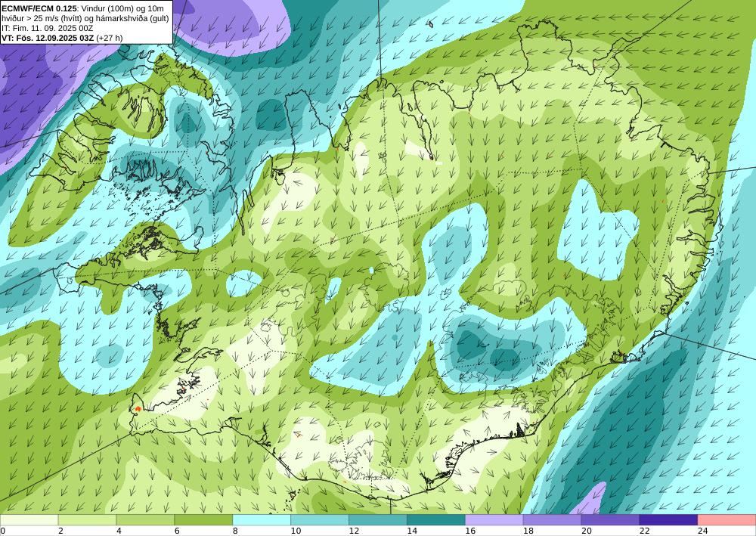Screen dimensions: 756x536
Task: Click the 0–2 m/s palest color swatch
Action: (29, 520)
